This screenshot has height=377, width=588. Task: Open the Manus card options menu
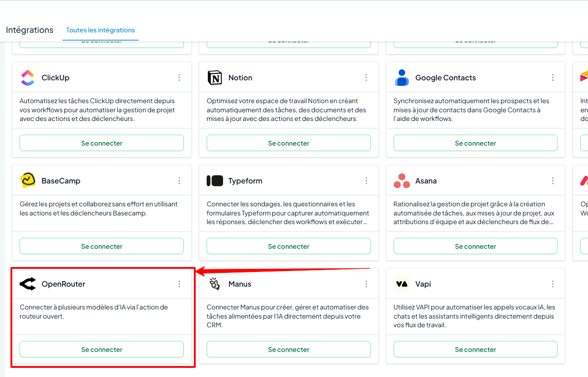[x=366, y=284]
